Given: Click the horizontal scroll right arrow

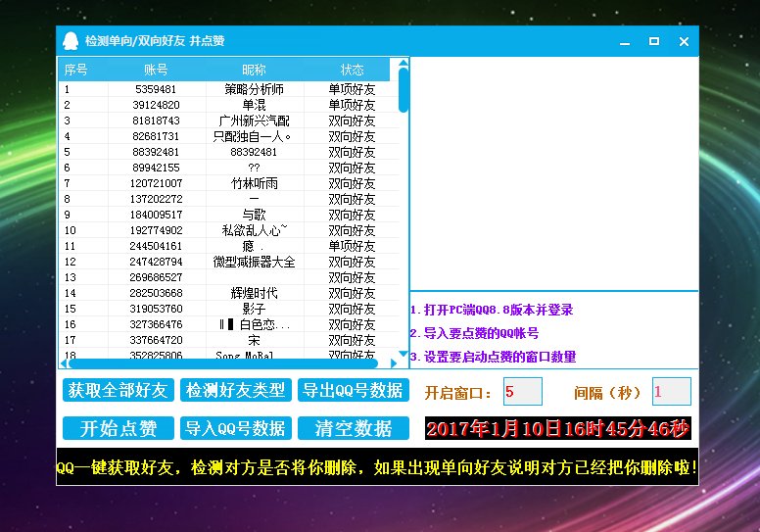Looking at the screenshot, I should [x=394, y=363].
